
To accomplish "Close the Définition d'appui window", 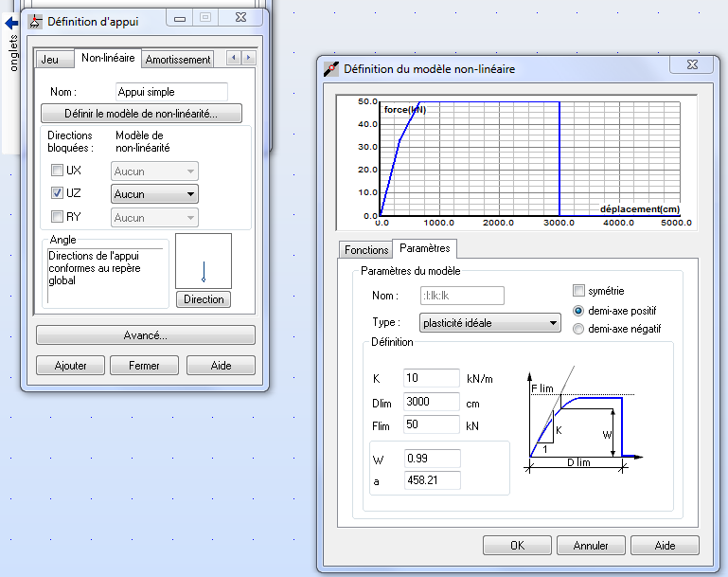I will point(240,18).
